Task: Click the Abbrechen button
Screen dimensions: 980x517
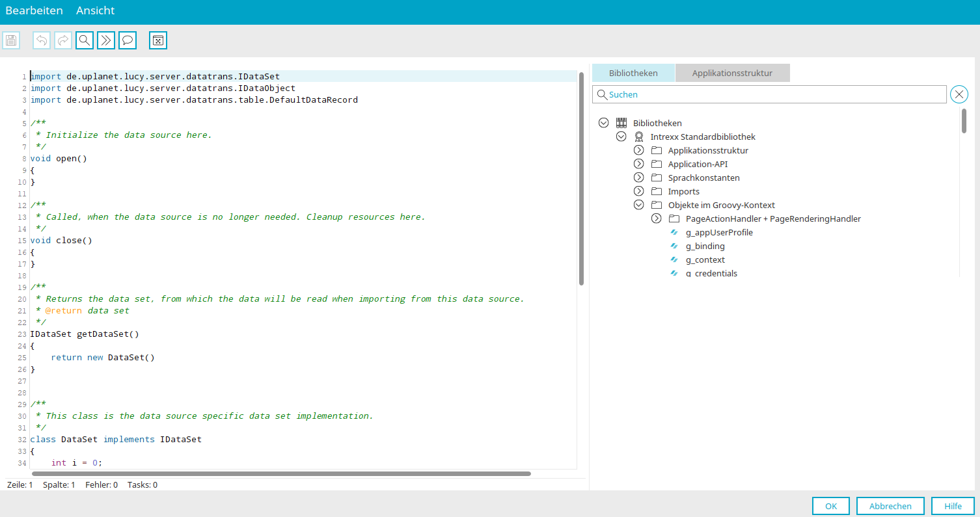Action: click(891, 506)
